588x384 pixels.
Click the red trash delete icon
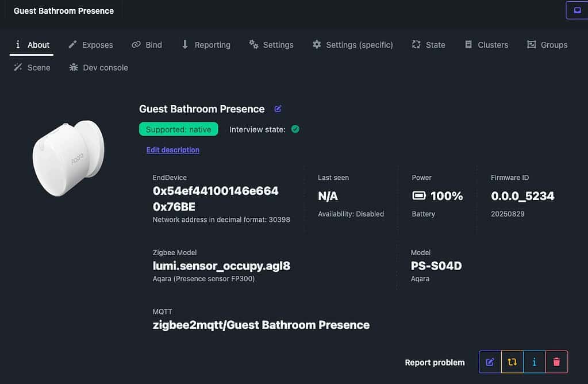point(556,362)
